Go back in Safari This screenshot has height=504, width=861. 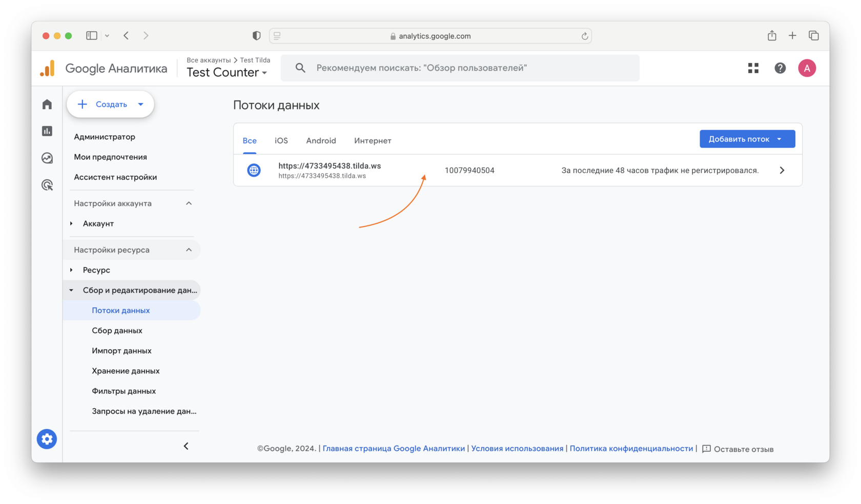coord(126,35)
